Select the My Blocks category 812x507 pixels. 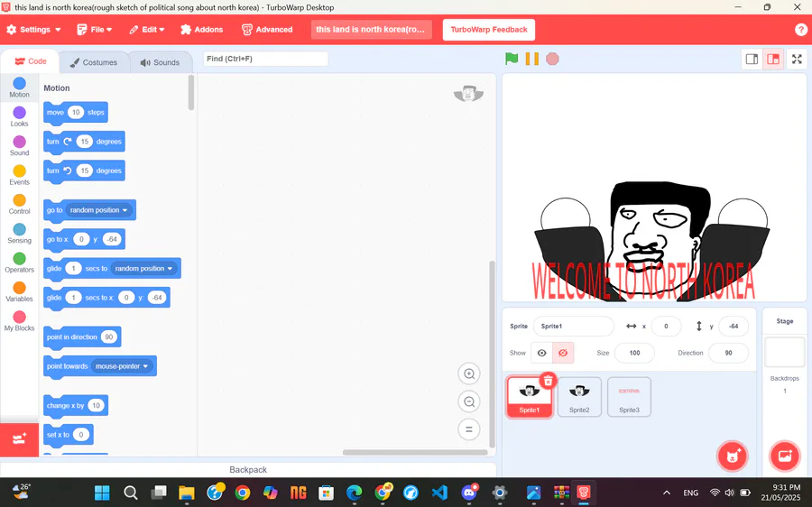(19, 320)
